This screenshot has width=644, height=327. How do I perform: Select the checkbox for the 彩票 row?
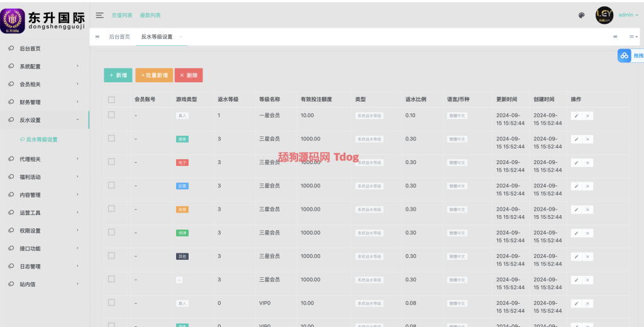[111, 186]
